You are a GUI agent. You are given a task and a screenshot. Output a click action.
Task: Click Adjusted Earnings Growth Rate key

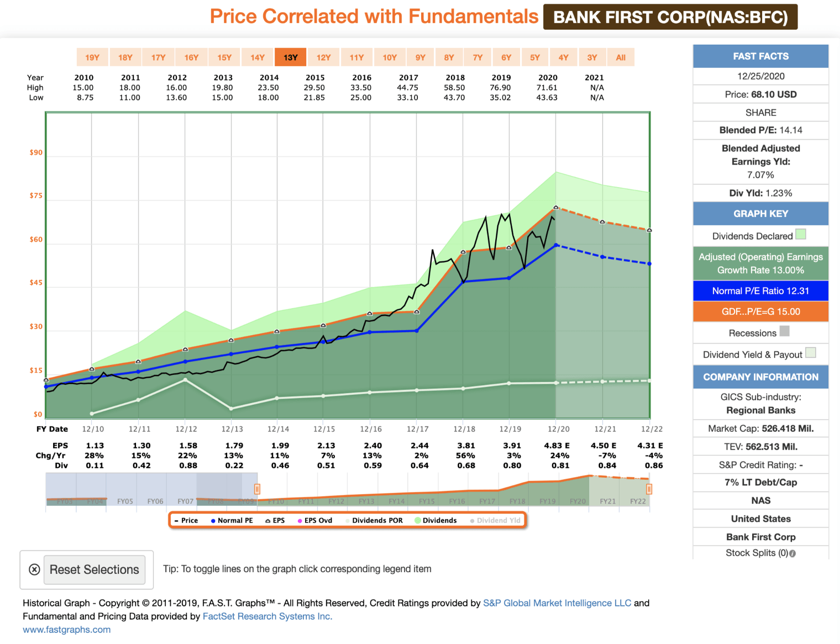761,263
